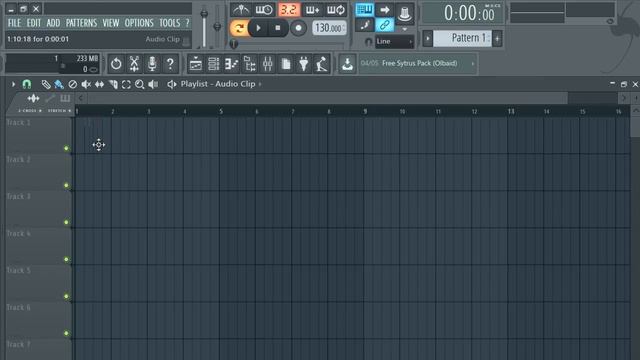Open the EDIT menu

(x=33, y=23)
